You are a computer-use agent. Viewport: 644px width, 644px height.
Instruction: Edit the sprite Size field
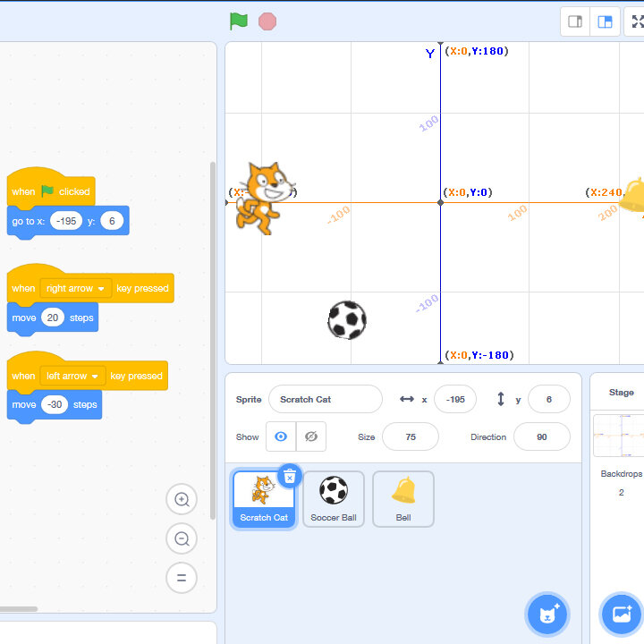pyautogui.click(x=411, y=437)
